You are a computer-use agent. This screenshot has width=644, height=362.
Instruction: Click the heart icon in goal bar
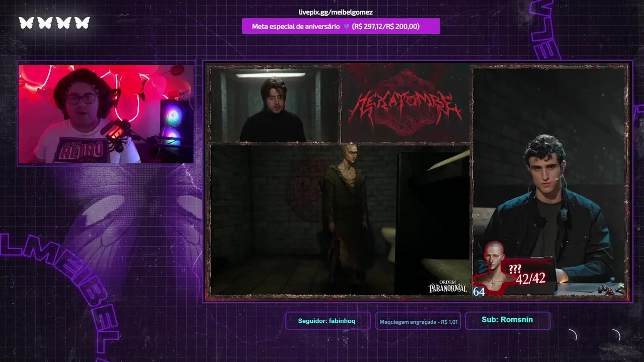tap(346, 27)
